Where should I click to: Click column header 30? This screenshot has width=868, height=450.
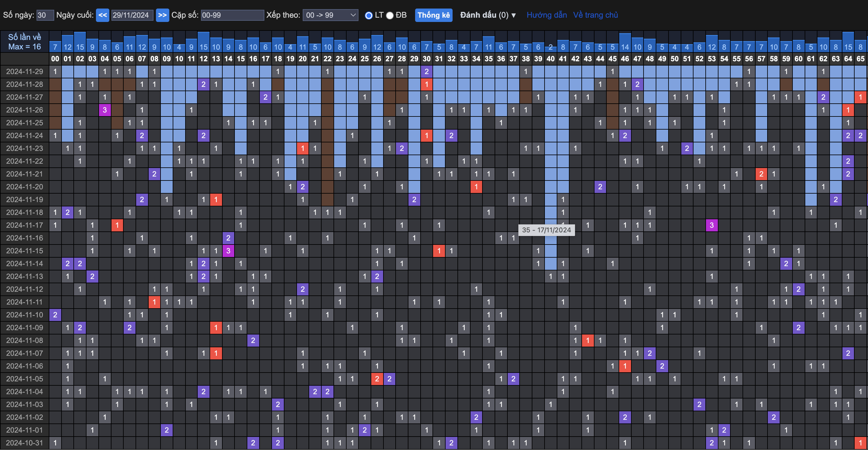(x=427, y=59)
